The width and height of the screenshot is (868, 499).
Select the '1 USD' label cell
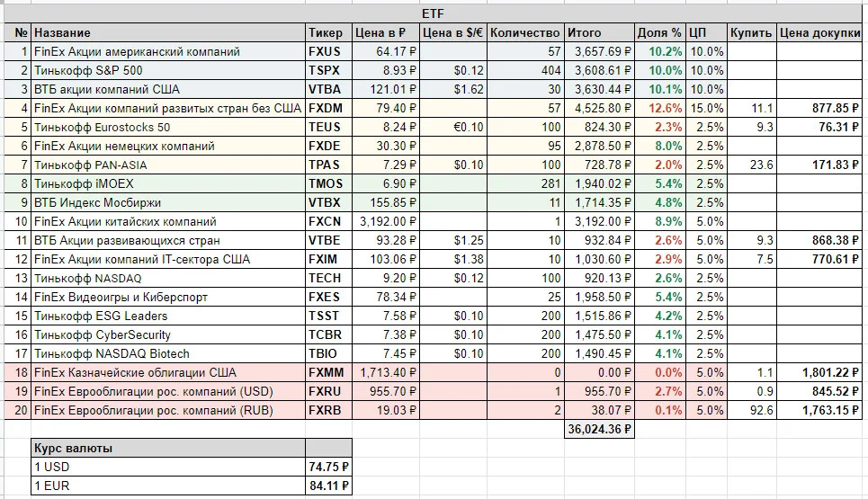[x=168, y=467]
